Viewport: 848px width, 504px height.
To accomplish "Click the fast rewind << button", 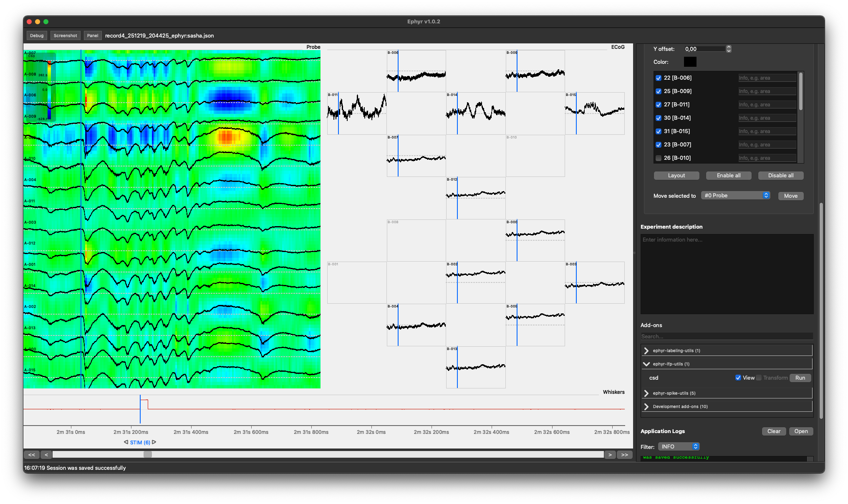I will click(32, 455).
